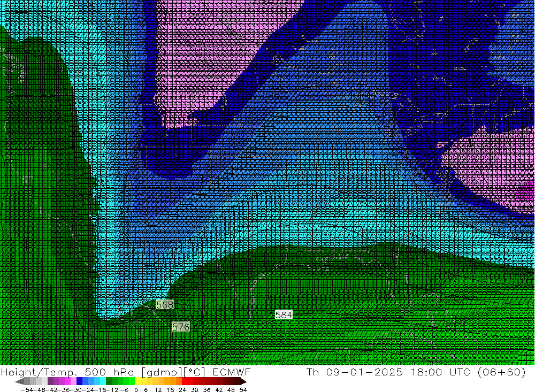Pick the bright yellow legend swatch above 0

[138, 381]
